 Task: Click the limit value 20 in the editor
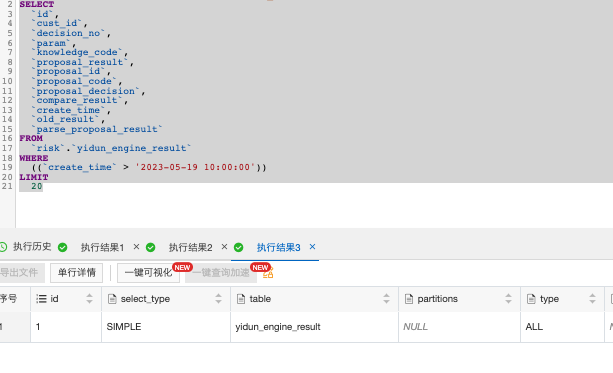[x=37, y=186]
